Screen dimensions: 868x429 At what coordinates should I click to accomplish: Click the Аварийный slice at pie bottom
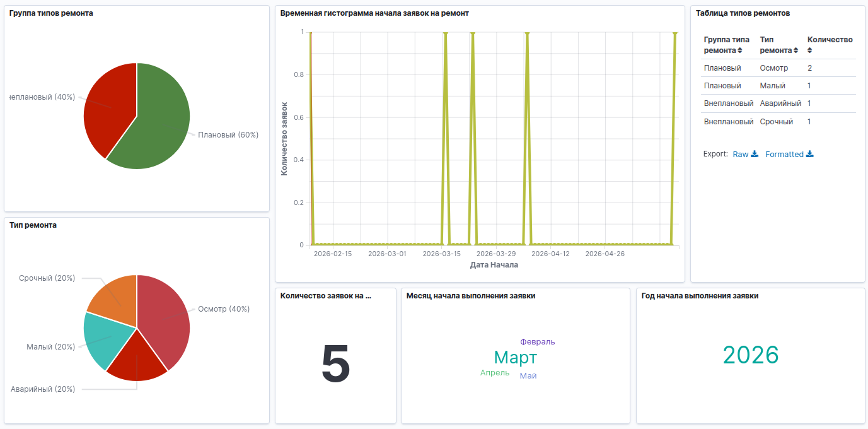(137, 361)
